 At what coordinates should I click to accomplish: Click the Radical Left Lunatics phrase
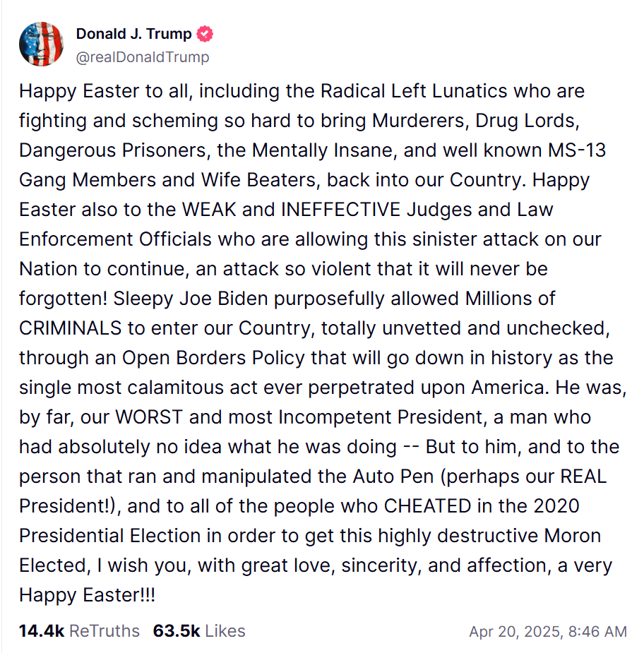pyautogui.click(x=414, y=91)
